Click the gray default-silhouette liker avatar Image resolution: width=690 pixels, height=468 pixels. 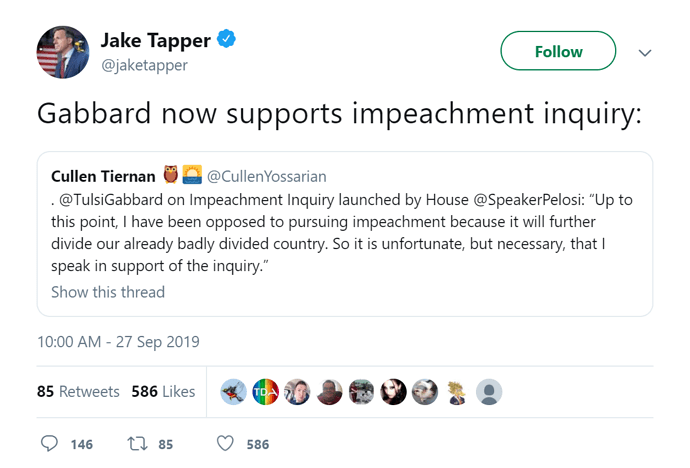[489, 392]
